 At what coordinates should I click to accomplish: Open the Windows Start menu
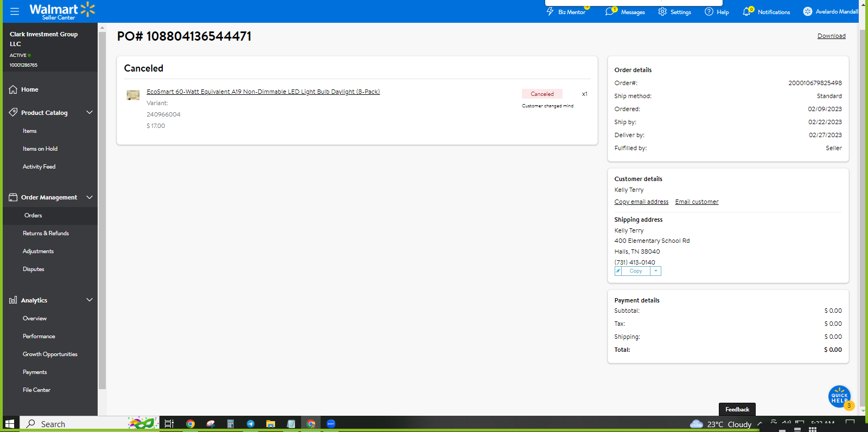[9, 424]
